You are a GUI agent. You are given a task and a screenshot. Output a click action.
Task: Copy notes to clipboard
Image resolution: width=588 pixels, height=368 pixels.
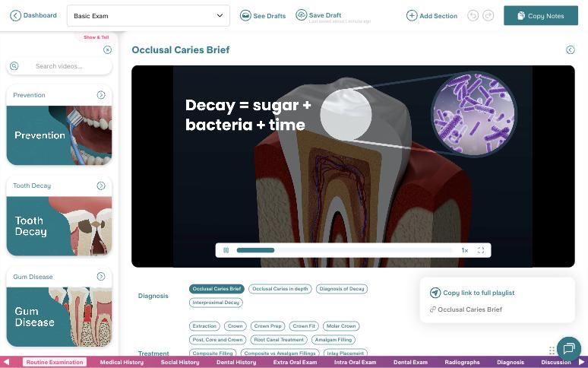click(x=541, y=16)
